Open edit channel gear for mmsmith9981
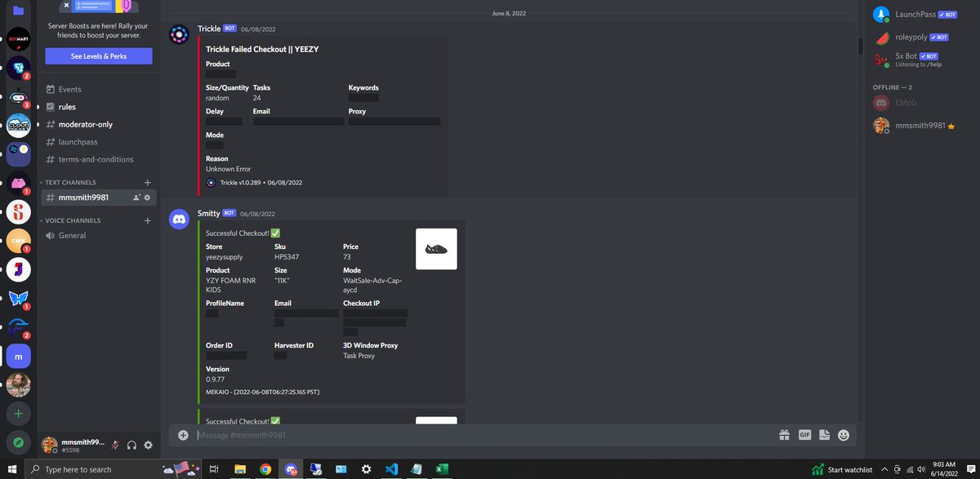 click(147, 197)
